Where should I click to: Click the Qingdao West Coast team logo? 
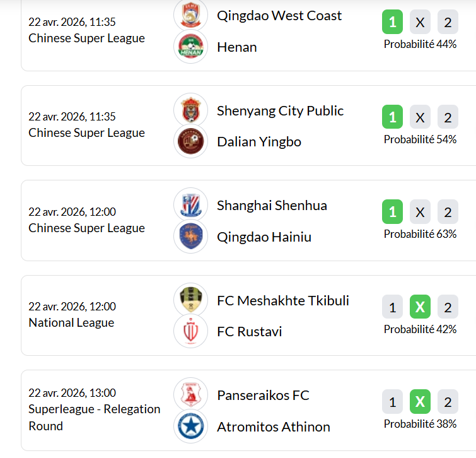pyautogui.click(x=190, y=16)
